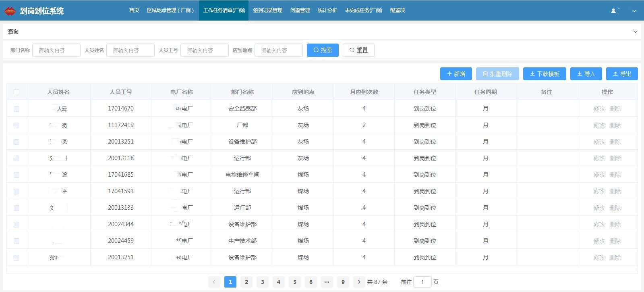Viewport: 644px width, 292px height.
Task: Click the 搜索 search button
Action: 323,50
